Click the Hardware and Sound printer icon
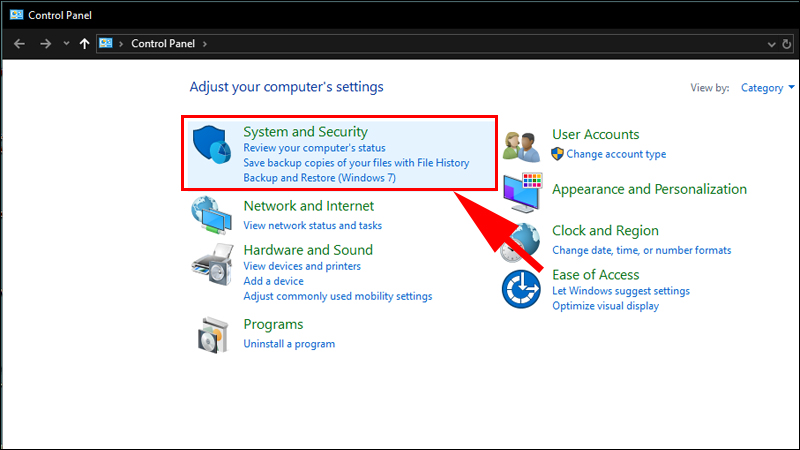 212,265
